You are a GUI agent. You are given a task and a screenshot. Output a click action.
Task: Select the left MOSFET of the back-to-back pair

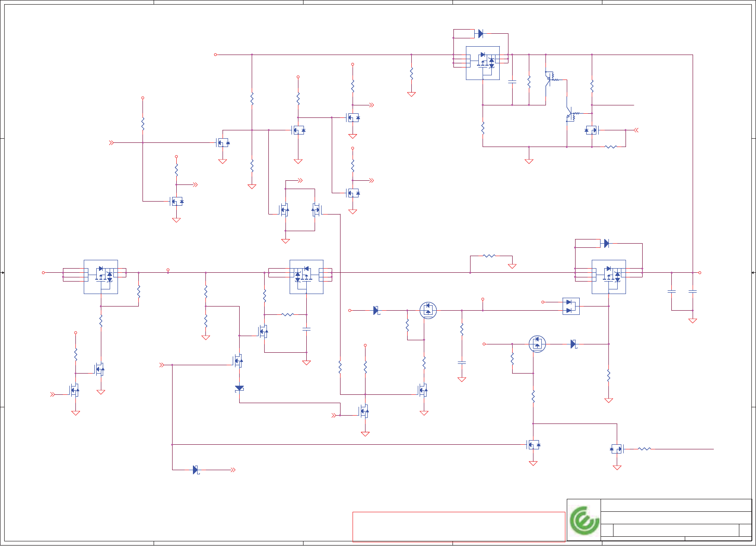pos(284,210)
